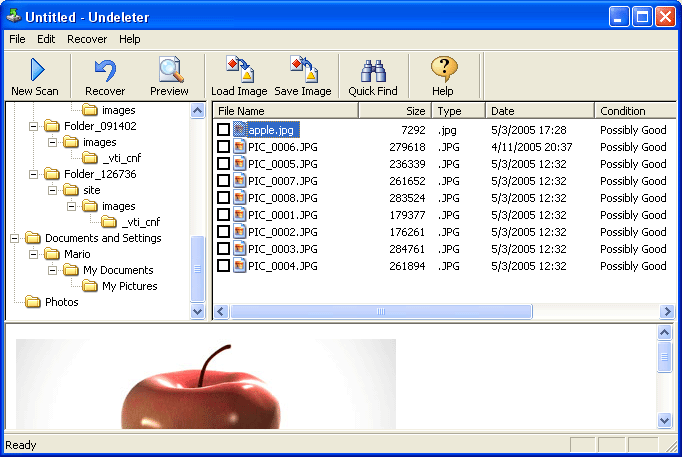Select the Photos folder icon in tree
The height and width of the screenshot is (457, 682).
click(x=32, y=302)
